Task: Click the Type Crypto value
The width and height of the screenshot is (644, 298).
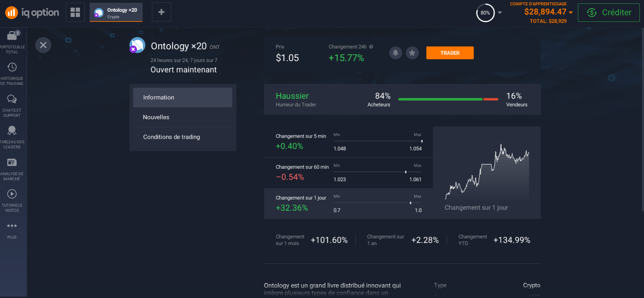Action: [x=532, y=285]
